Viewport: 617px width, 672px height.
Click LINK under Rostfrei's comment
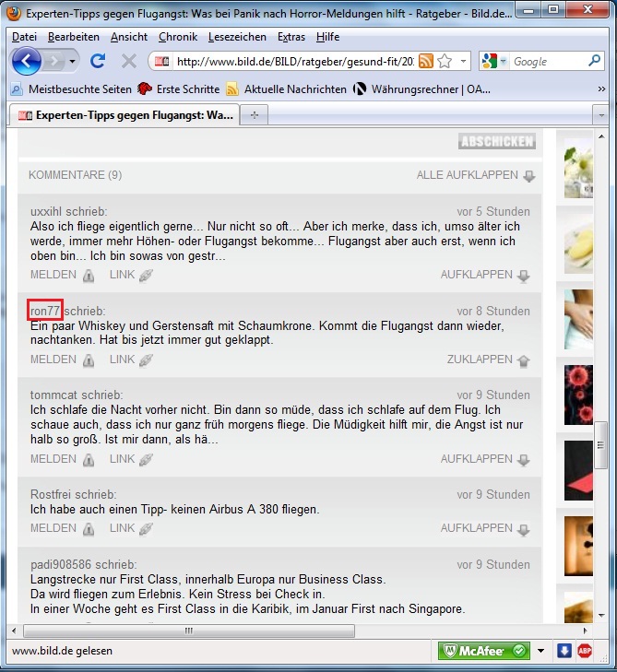coord(130,528)
